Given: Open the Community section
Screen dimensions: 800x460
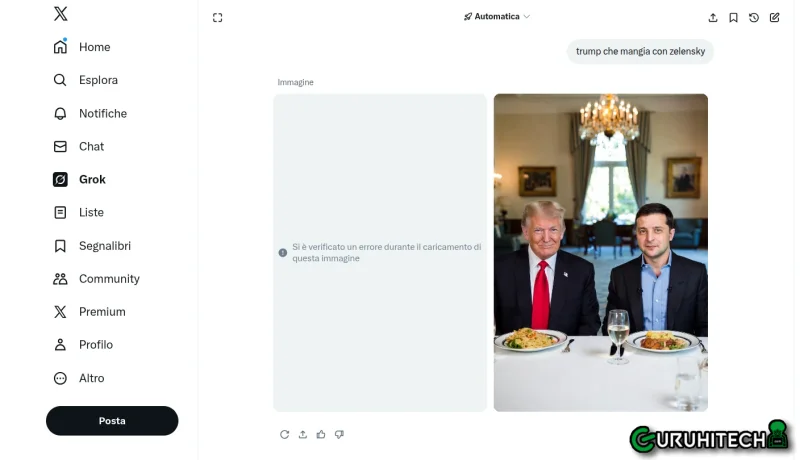Looking at the screenshot, I should (108, 279).
